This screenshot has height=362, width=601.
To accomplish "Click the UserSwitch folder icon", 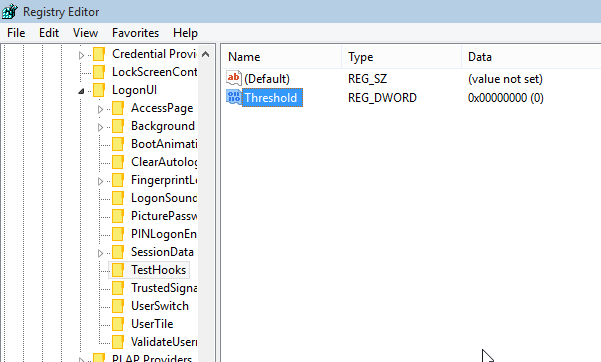I will tap(118, 306).
